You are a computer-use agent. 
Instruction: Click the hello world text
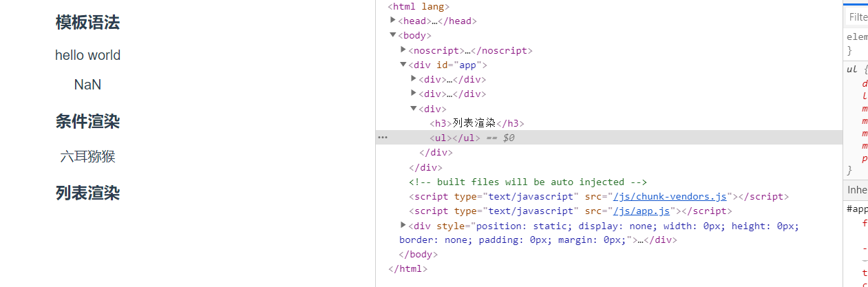point(87,55)
